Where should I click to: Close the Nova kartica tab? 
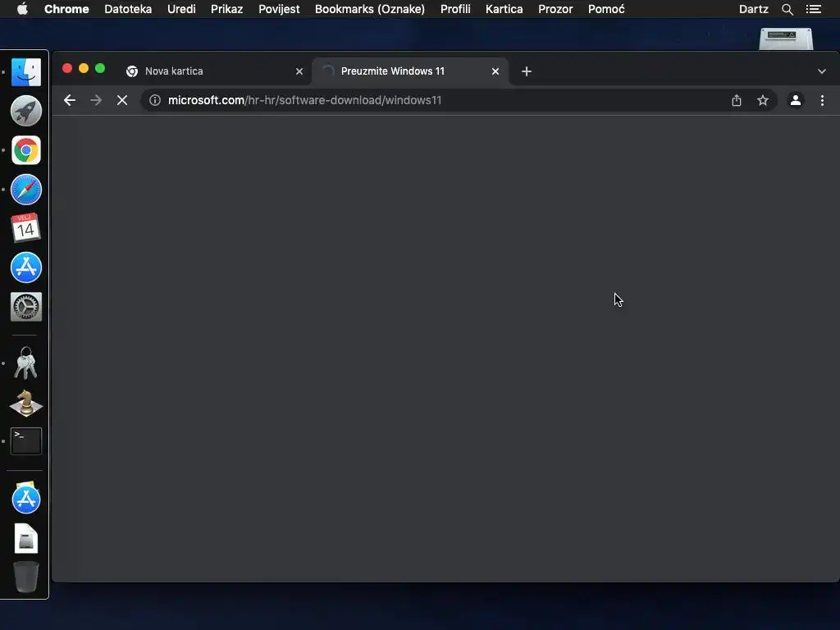(299, 71)
